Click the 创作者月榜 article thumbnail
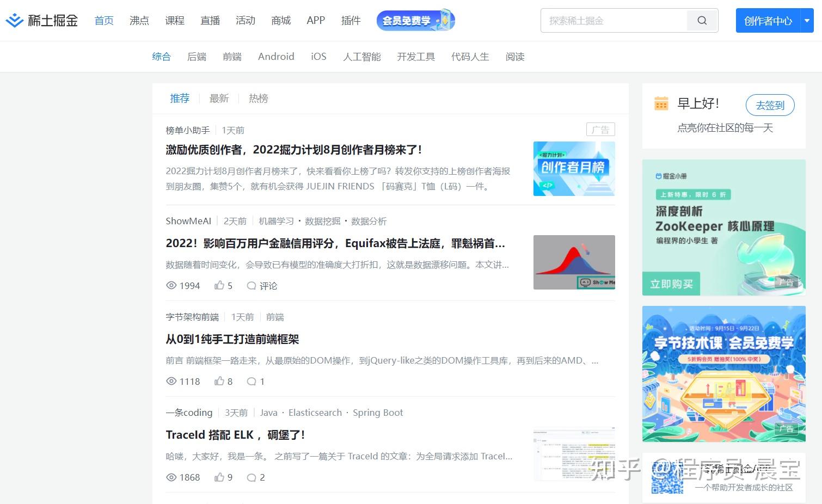 click(x=574, y=169)
